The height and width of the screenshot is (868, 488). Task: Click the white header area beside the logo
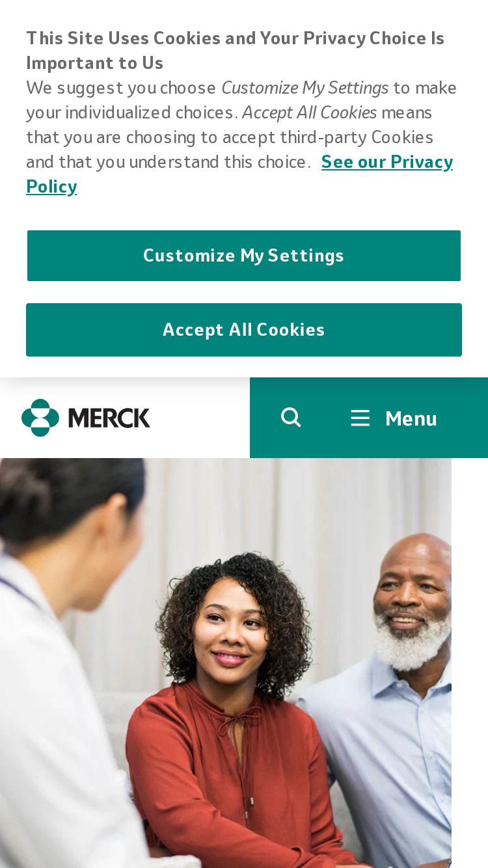point(200,418)
